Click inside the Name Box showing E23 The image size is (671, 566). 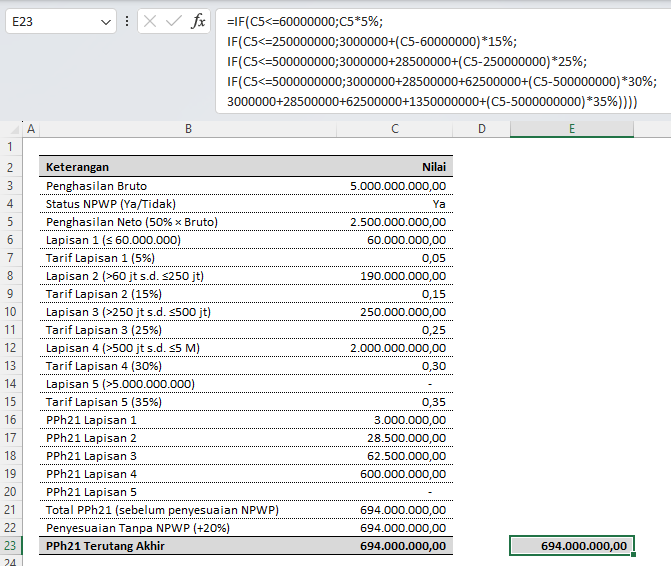tap(50, 21)
